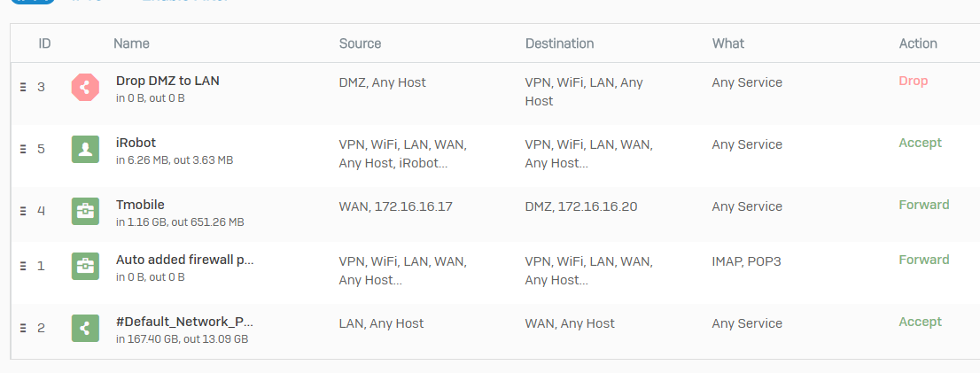This screenshot has width=980, height=373.
Task: Click the iRobot user rule icon
Action: pos(85,150)
